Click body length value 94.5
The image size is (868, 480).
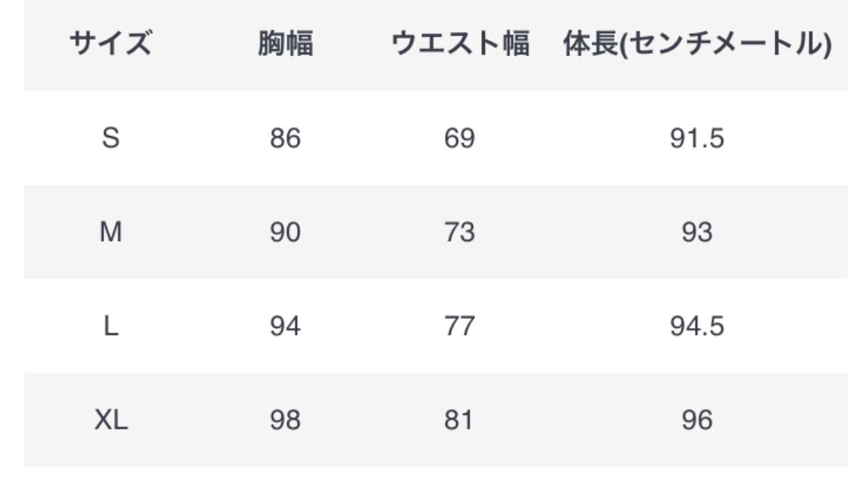[697, 326]
